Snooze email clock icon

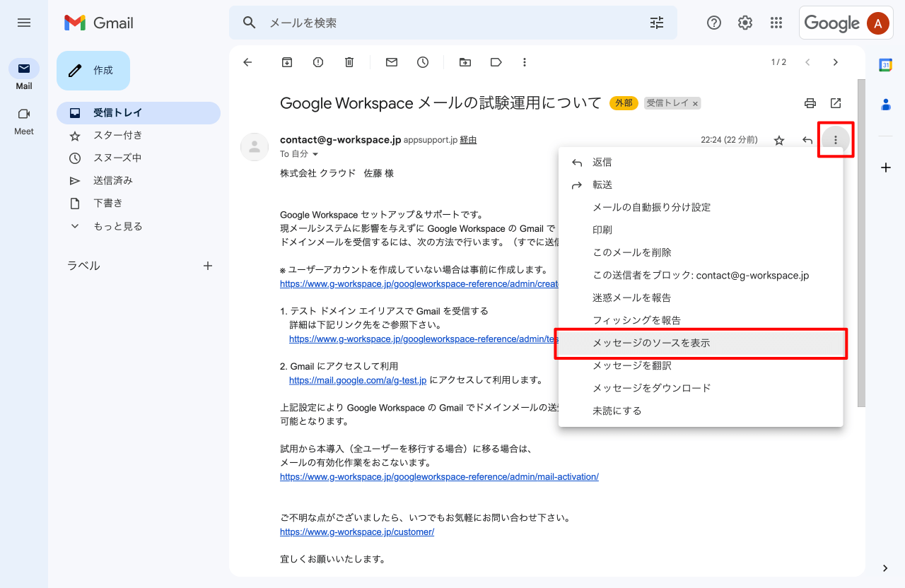[423, 62]
